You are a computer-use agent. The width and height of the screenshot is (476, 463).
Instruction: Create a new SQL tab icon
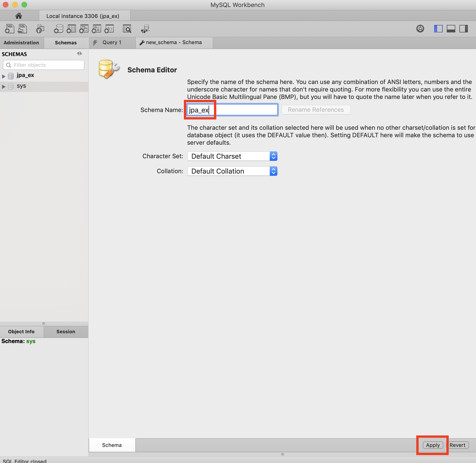click(10, 29)
